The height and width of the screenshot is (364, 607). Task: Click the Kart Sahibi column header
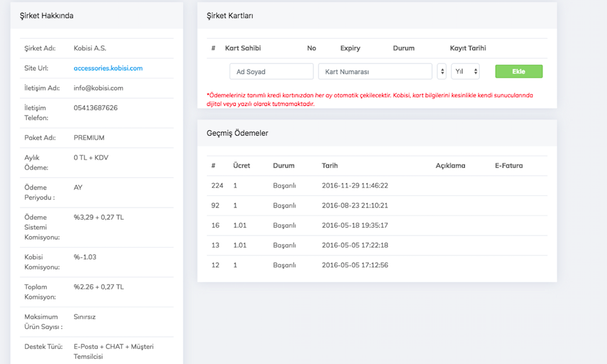tap(243, 48)
